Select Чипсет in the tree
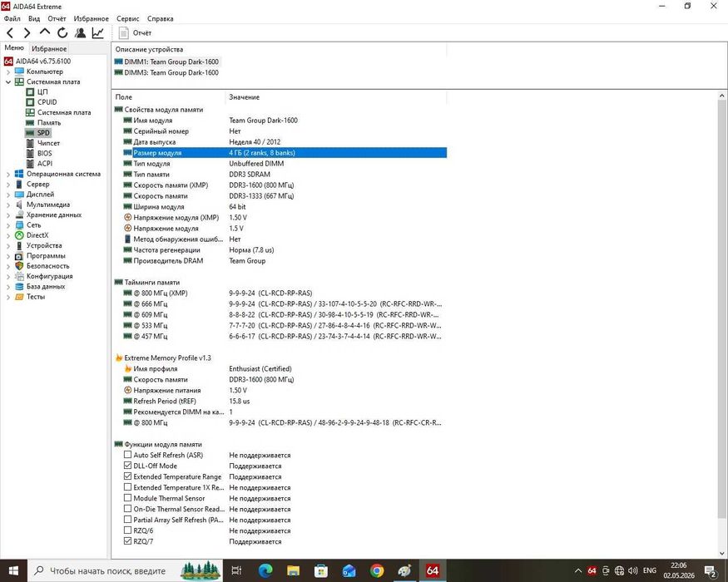728x582 pixels. click(48, 143)
